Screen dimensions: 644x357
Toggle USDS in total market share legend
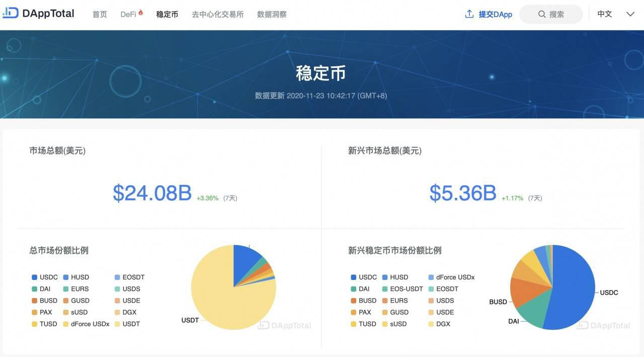[127, 289]
